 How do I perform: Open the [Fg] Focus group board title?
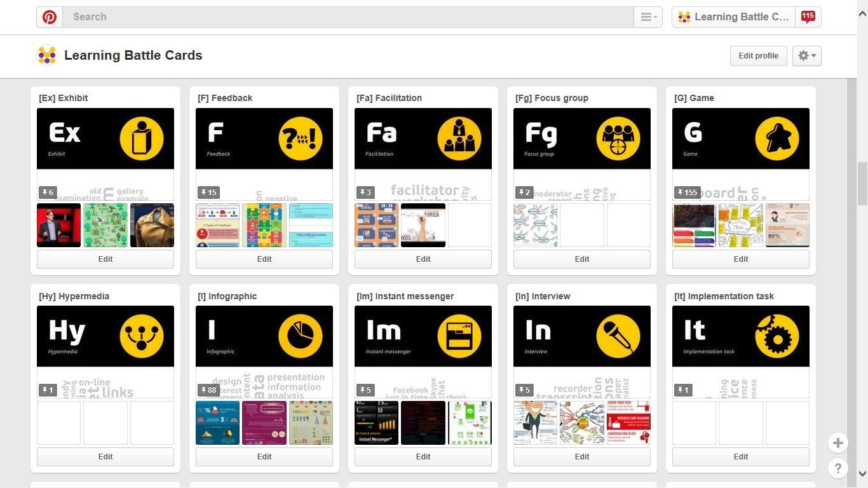point(552,98)
